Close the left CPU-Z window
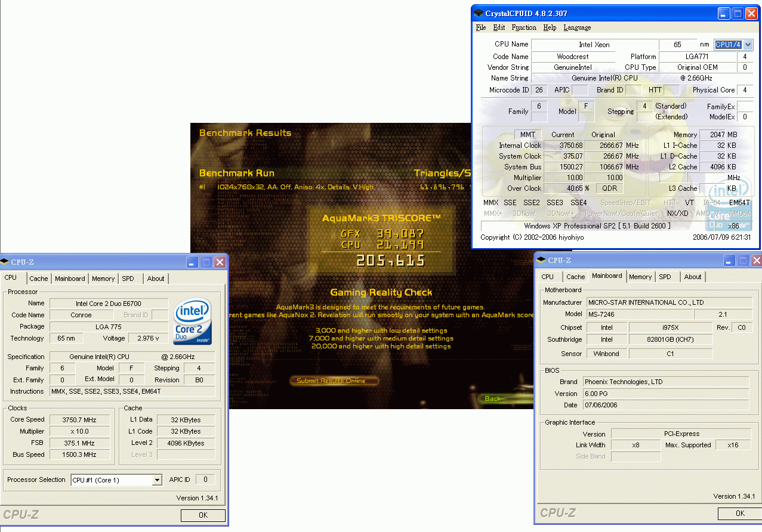 (x=220, y=262)
